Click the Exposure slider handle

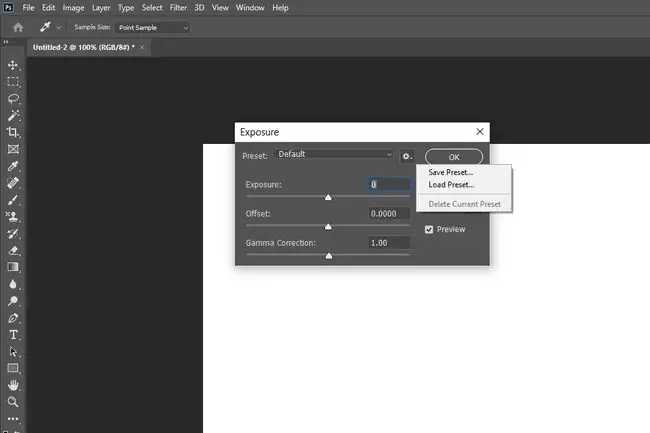point(328,197)
